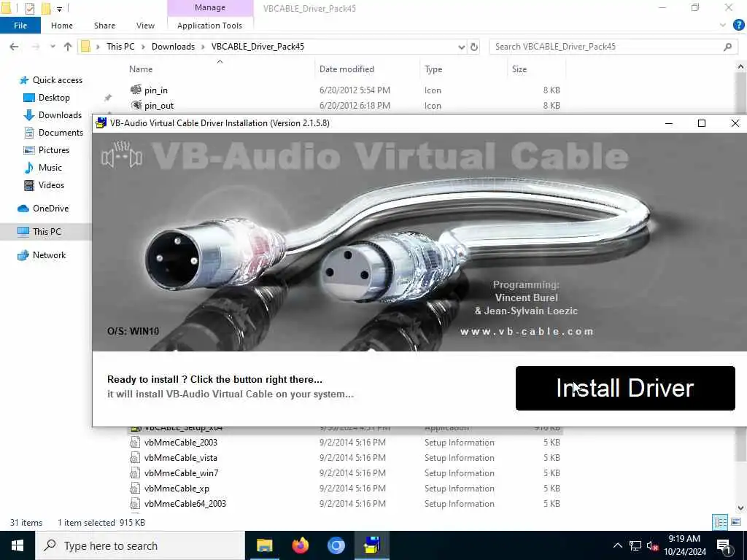Click the vbMmeCable_win7 file icon
The image size is (747, 560).
pos(135,472)
